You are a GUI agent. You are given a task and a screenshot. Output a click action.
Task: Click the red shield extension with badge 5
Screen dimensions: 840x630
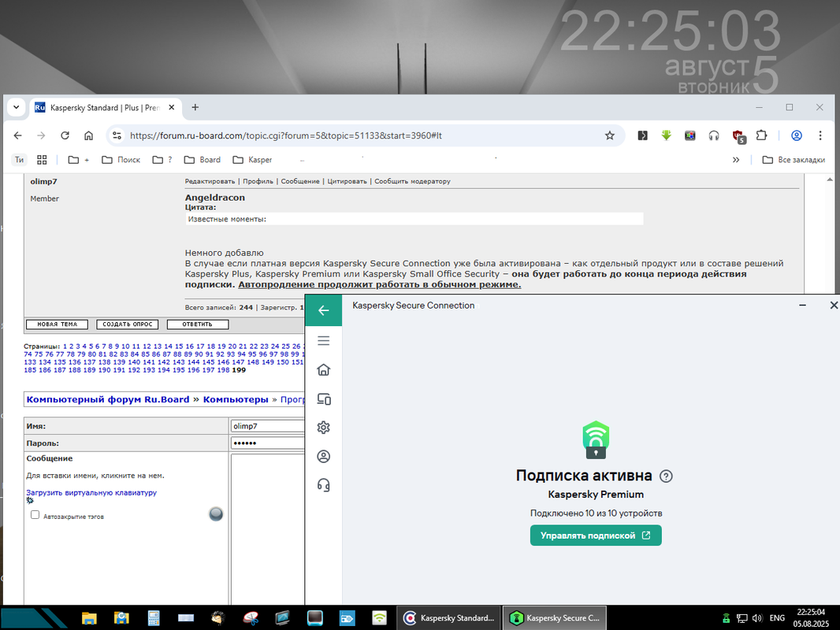click(738, 136)
